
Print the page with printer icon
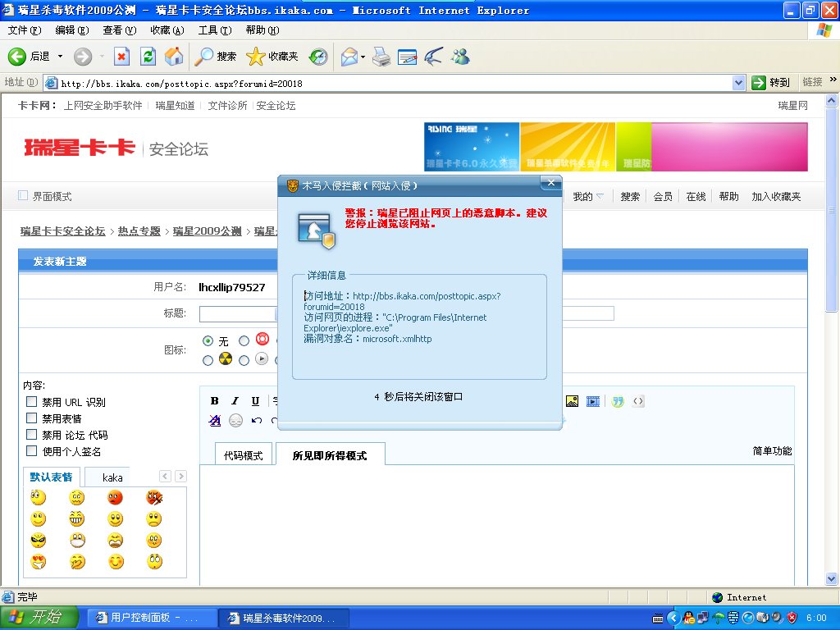click(381, 57)
